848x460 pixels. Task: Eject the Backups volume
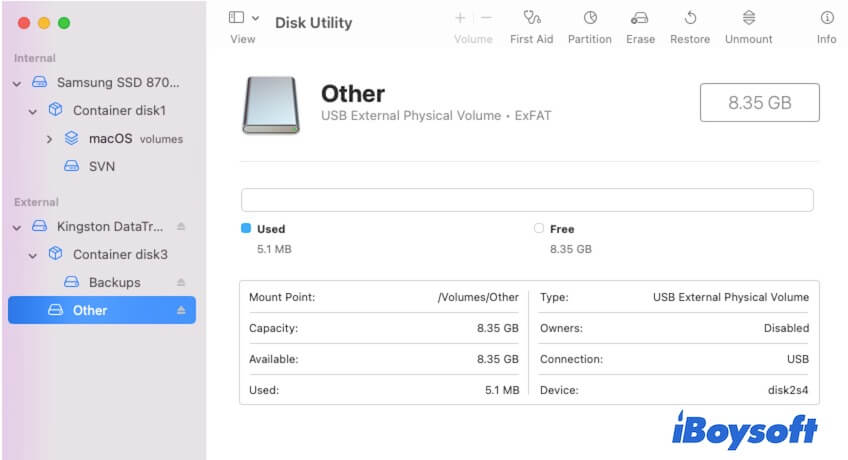pyautogui.click(x=181, y=282)
